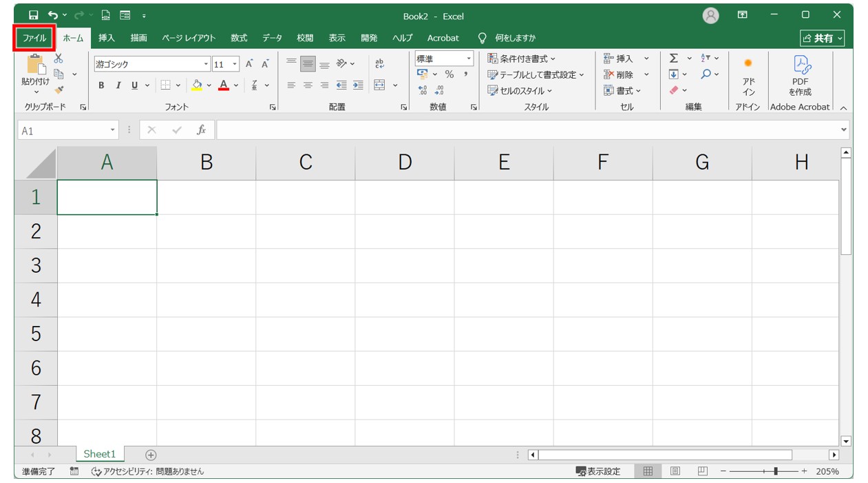Select the Sheet1 sheet tab

click(100, 454)
